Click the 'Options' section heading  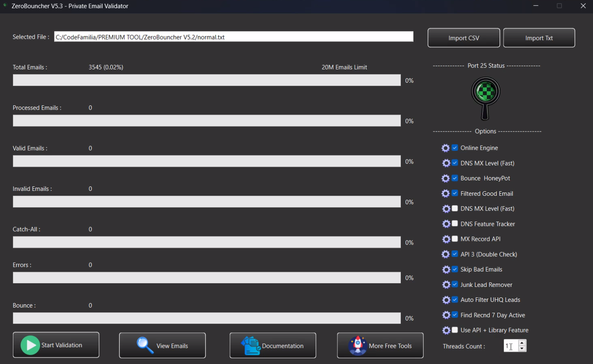coord(486,132)
